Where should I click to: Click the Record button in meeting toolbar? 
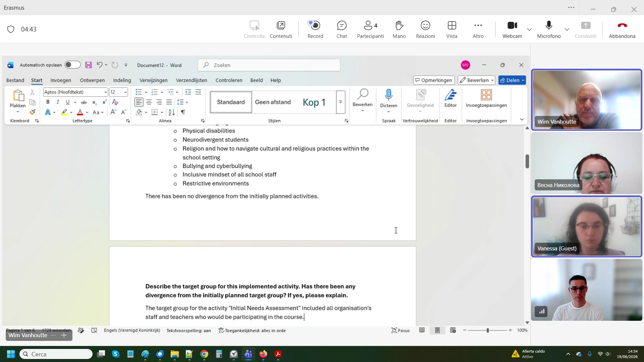[315, 29]
